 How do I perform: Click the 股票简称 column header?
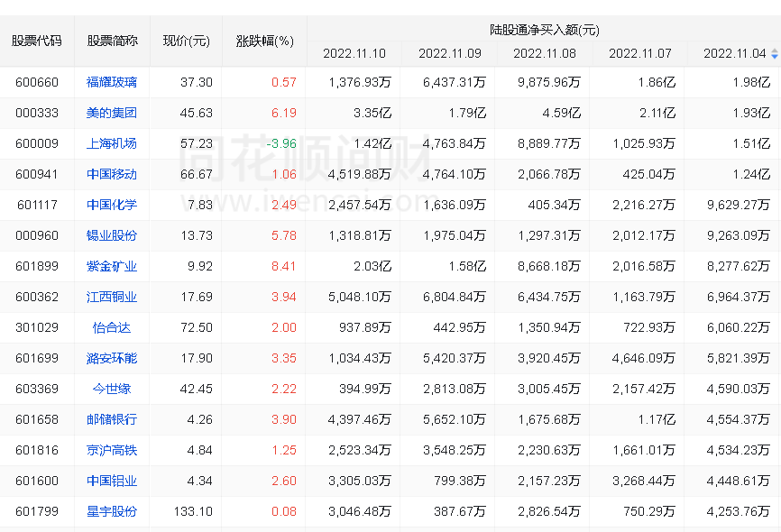112,41
